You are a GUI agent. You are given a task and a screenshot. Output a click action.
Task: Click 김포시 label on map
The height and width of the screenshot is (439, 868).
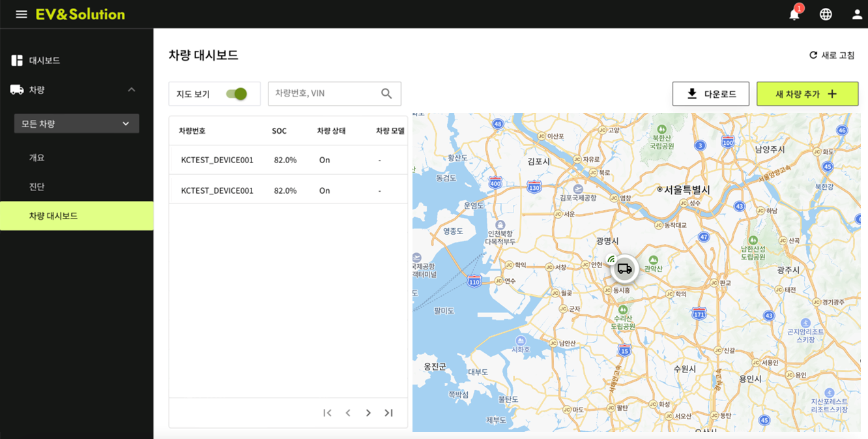pyautogui.click(x=539, y=161)
